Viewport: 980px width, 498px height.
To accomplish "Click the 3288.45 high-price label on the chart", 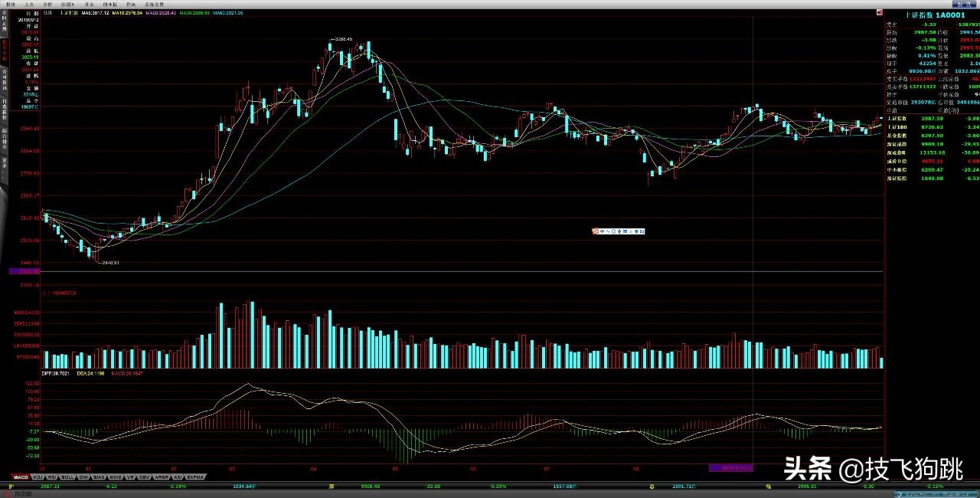I will pos(343,38).
